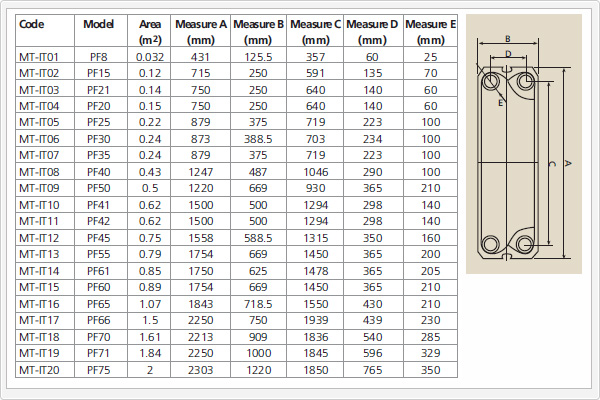Click model PF61 cell
The image size is (600, 400).
(99, 271)
